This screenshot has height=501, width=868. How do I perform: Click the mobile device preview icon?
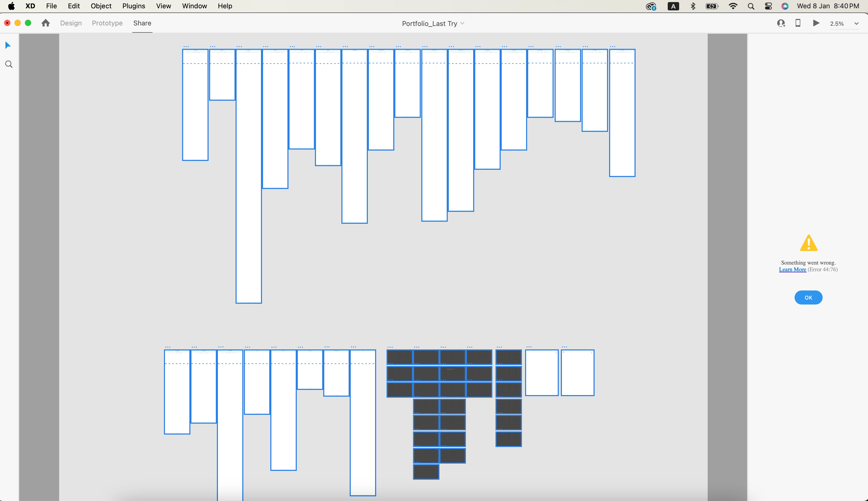click(798, 23)
